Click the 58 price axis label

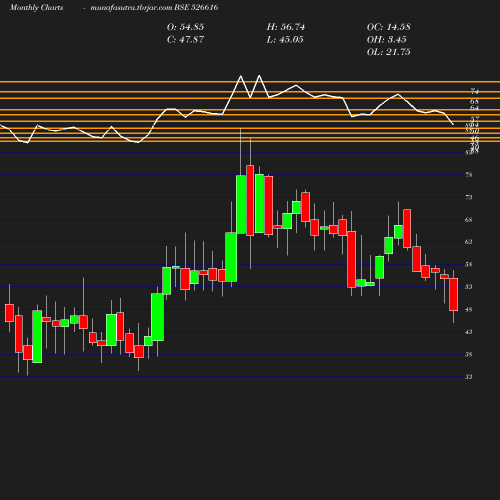pos(469,265)
